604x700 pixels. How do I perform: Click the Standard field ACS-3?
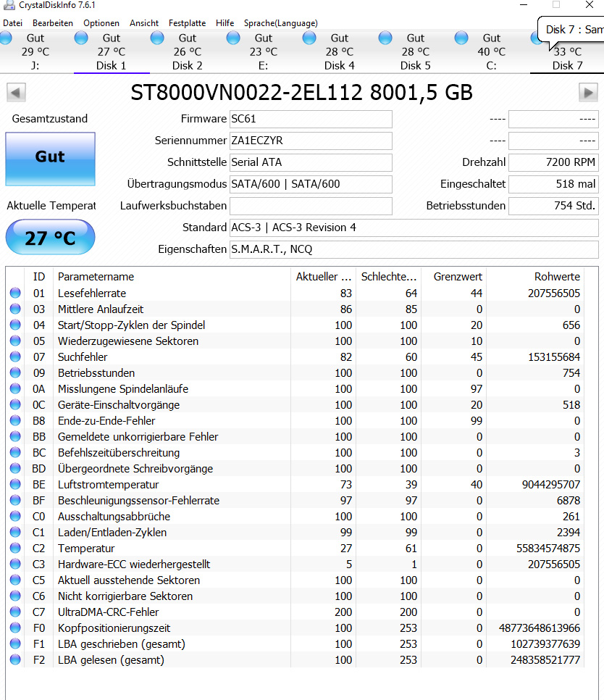coord(414,228)
